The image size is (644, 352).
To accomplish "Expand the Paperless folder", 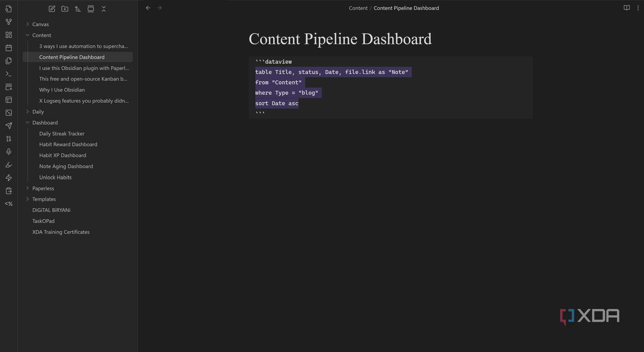I will 28,188.
